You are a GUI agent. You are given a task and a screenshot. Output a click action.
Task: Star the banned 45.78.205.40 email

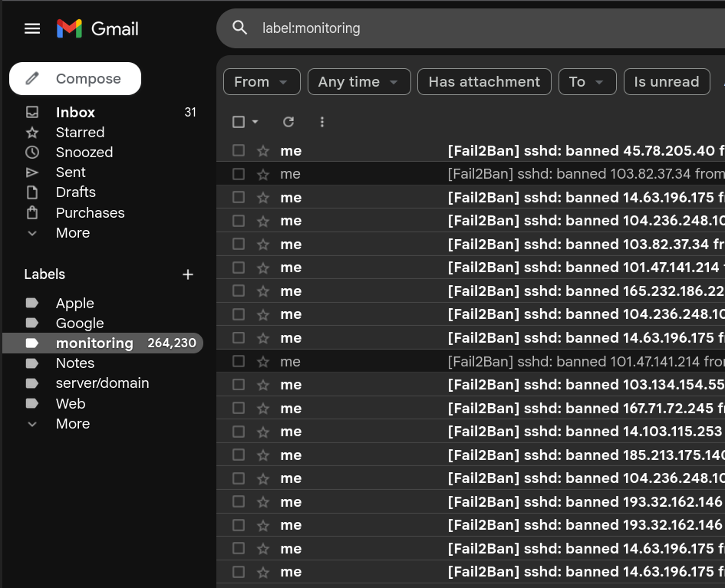pos(263,151)
